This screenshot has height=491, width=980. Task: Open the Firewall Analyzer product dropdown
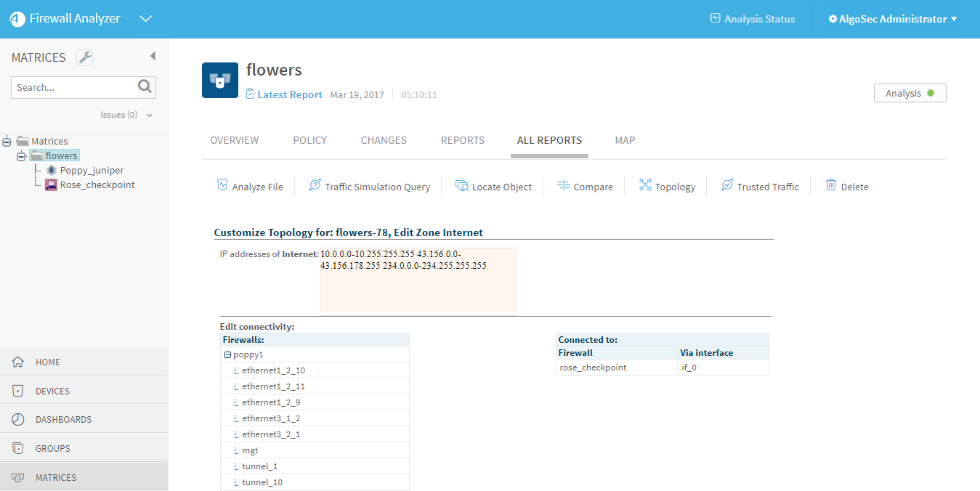click(x=145, y=19)
